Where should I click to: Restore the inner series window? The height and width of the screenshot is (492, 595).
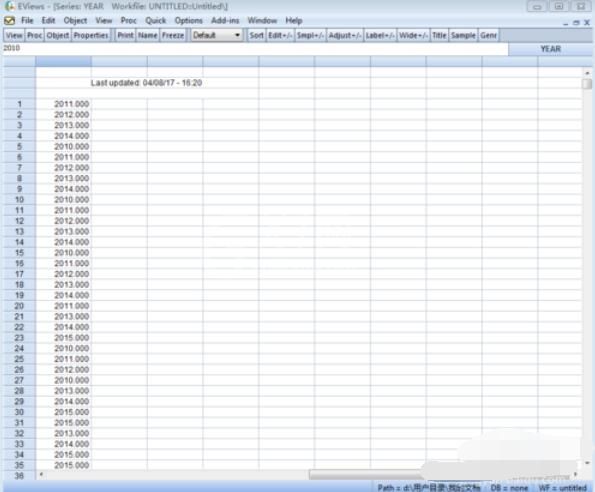[x=576, y=23]
